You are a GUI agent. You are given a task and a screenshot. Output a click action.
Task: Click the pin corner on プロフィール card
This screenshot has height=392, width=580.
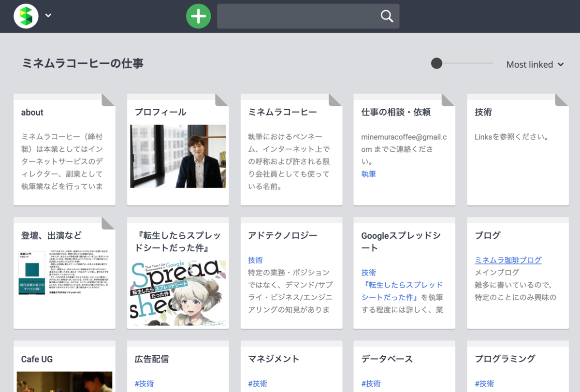pos(222,100)
